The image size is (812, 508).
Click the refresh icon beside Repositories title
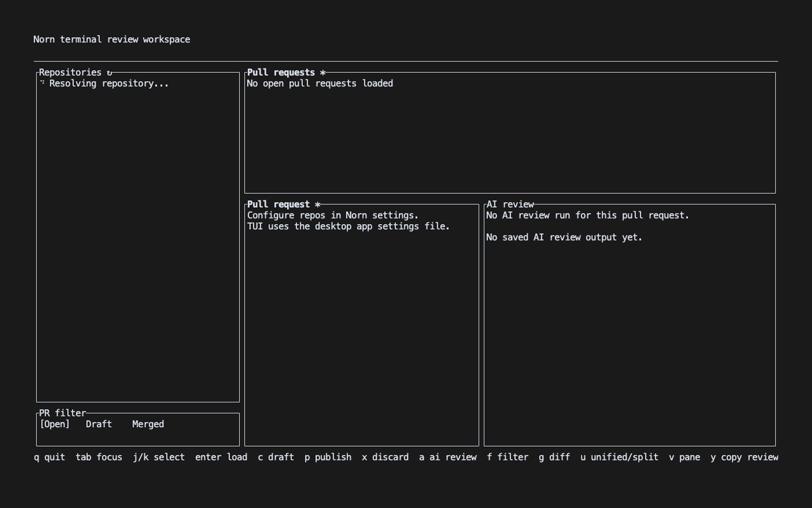pyautogui.click(x=109, y=72)
